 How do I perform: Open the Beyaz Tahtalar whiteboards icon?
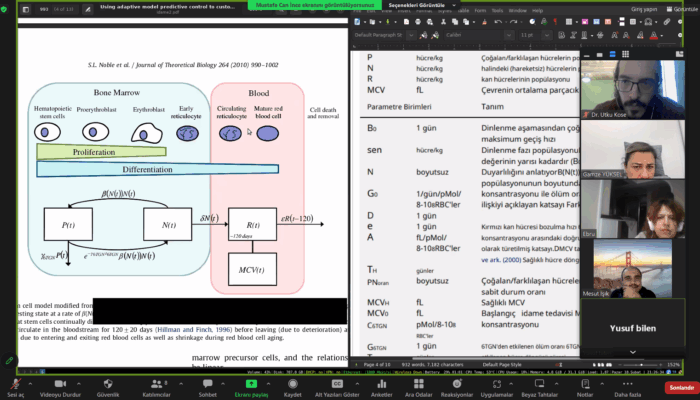543,382
